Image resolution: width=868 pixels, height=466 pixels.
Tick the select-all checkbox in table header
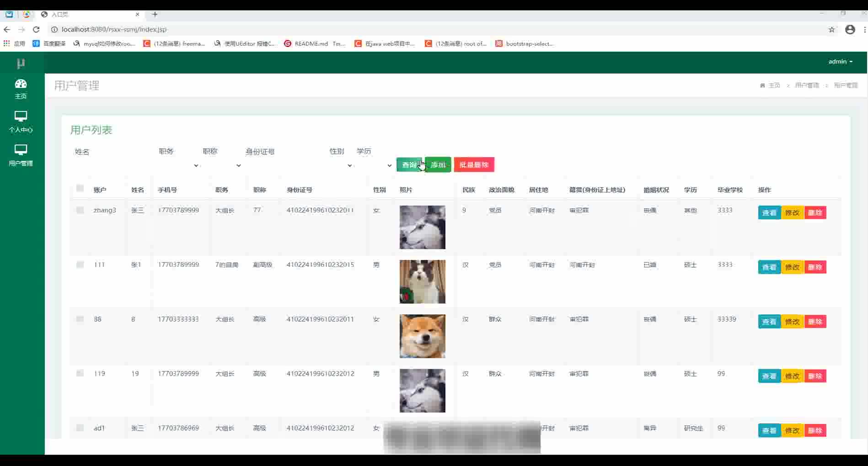pos(80,188)
